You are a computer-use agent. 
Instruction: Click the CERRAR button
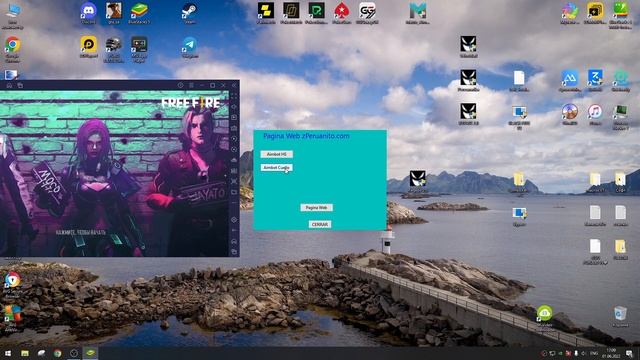320,224
